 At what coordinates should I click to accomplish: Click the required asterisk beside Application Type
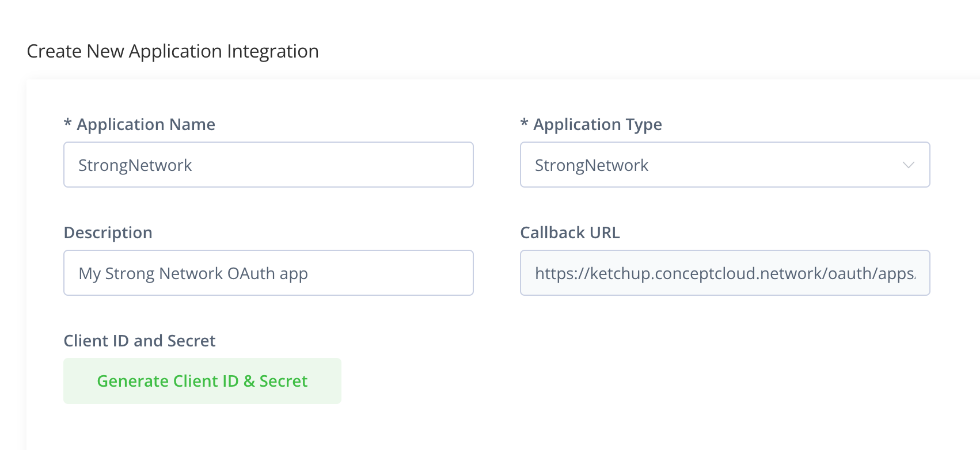click(x=523, y=124)
